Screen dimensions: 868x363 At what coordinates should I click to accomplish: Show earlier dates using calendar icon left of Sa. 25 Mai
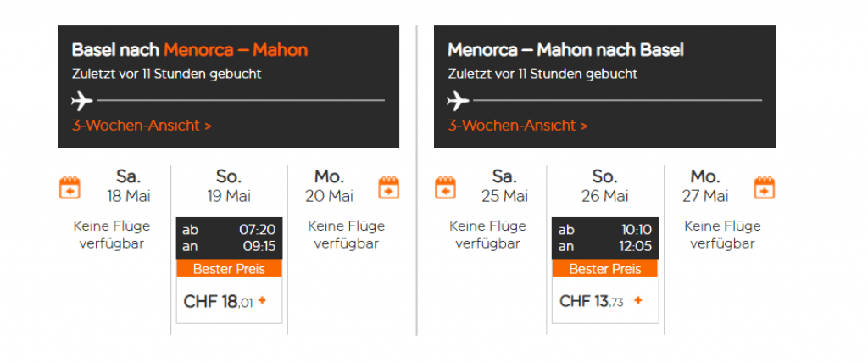coord(446,187)
